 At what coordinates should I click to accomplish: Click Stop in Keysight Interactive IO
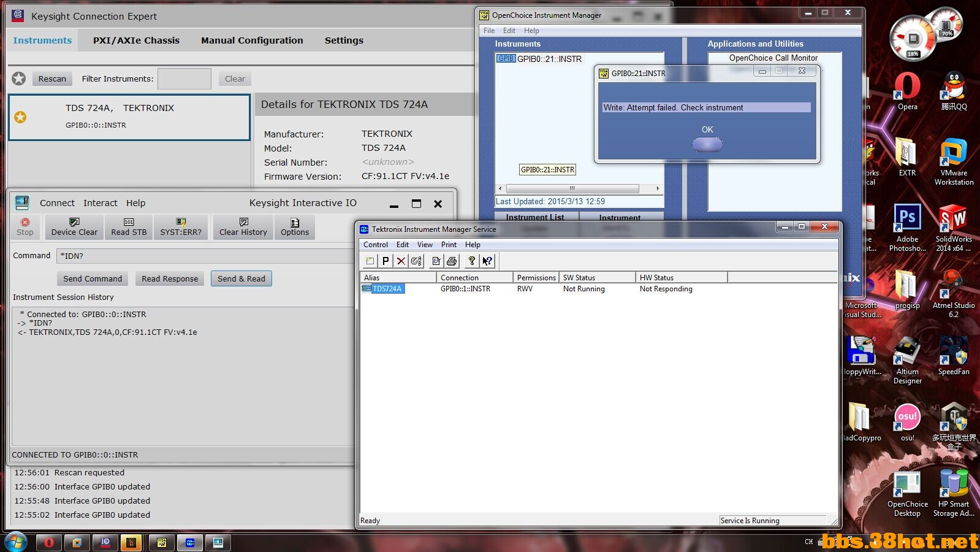(x=25, y=227)
